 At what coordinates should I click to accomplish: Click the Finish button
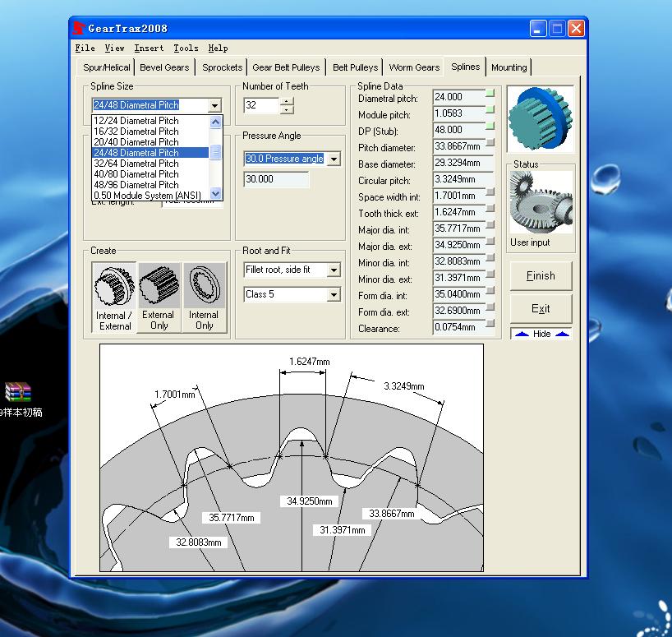click(x=541, y=275)
